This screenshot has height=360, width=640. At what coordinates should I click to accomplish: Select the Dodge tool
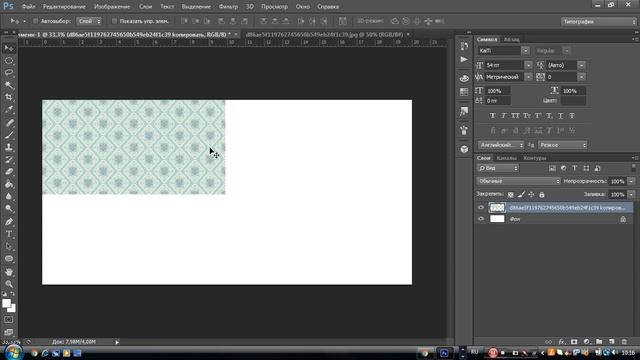click(x=9, y=209)
